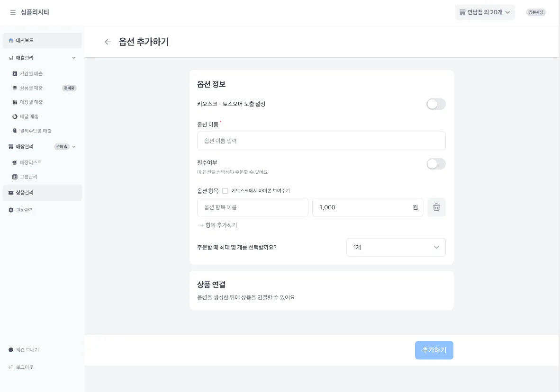This screenshot has height=392, width=560.
Task: Click the 기간별 매출 calendar icon
Action: click(x=15, y=74)
